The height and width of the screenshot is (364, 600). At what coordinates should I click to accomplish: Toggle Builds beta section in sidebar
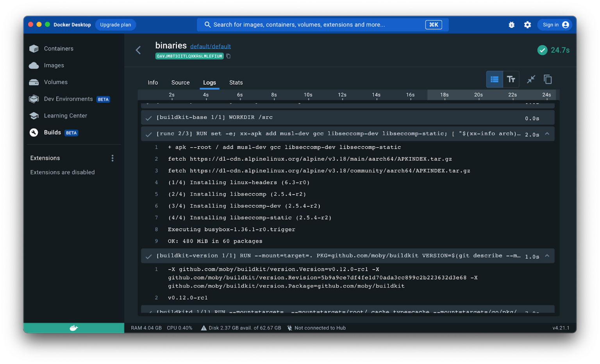tap(52, 132)
